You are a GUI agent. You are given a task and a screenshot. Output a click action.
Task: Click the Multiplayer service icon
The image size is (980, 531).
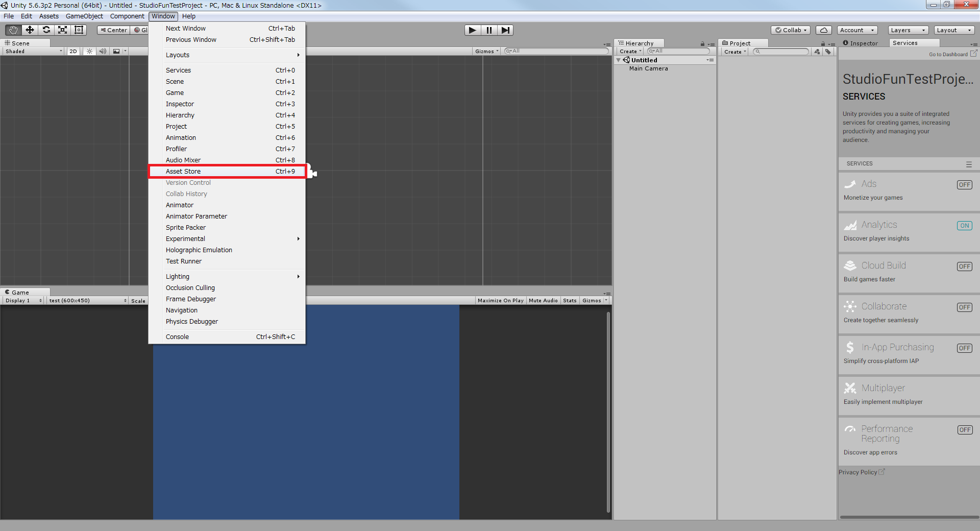point(850,388)
